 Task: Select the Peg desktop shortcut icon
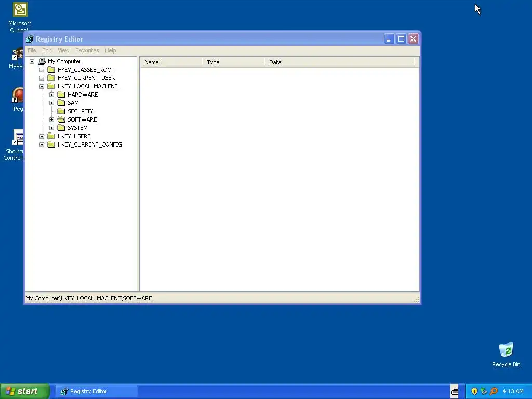tap(18, 96)
